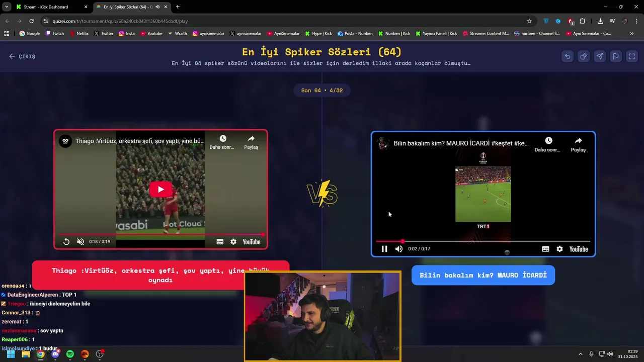Open Thiago video on YouTube via logo

pyautogui.click(x=252, y=242)
